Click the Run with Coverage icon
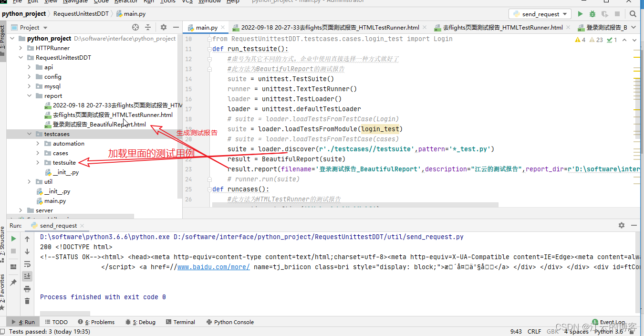 coord(605,14)
